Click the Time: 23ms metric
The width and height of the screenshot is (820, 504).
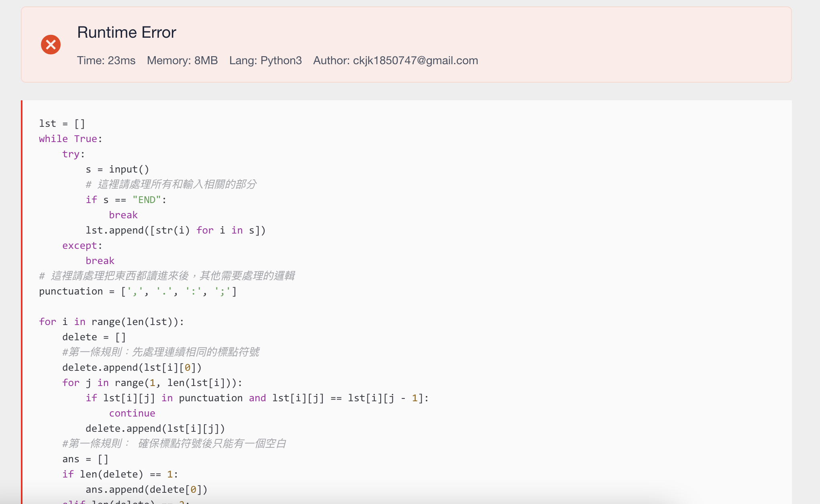coord(106,61)
